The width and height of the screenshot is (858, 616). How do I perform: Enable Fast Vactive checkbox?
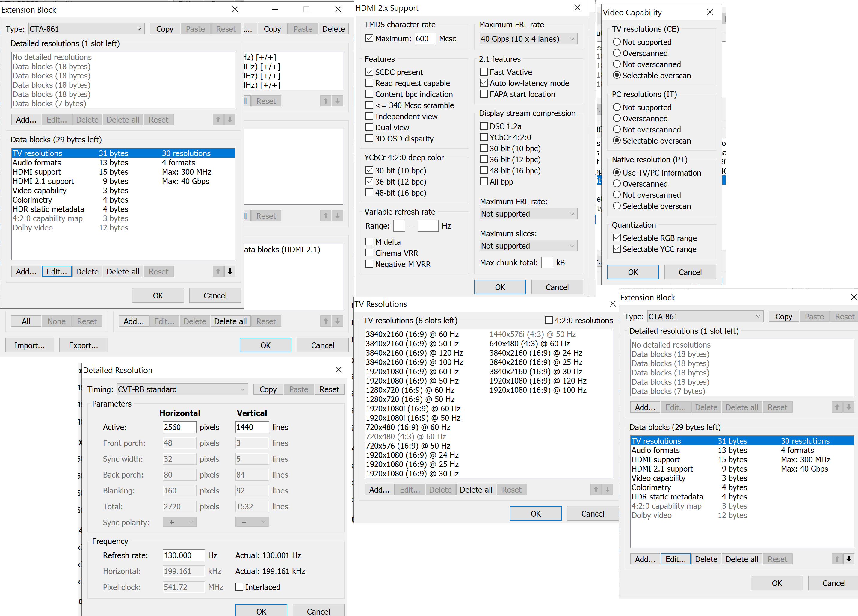484,72
